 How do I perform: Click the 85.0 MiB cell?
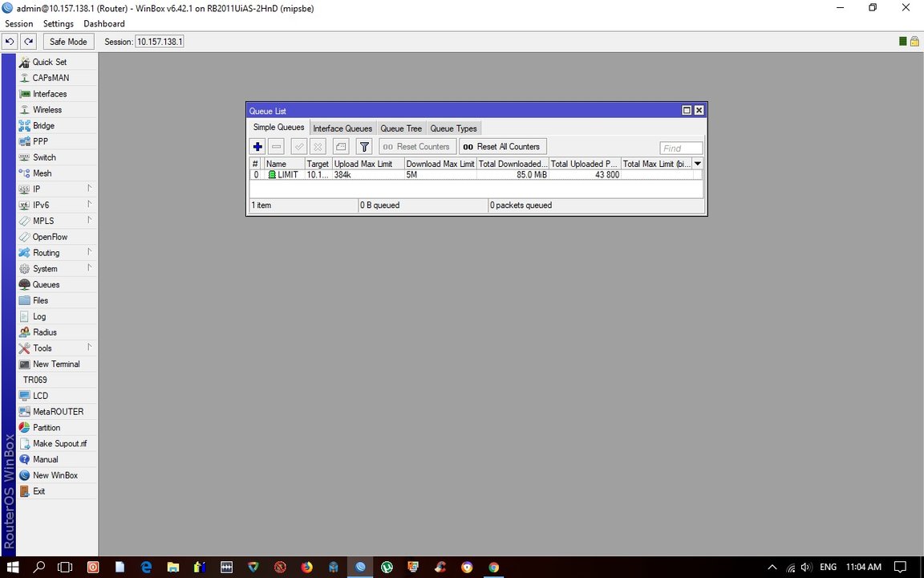(x=513, y=175)
